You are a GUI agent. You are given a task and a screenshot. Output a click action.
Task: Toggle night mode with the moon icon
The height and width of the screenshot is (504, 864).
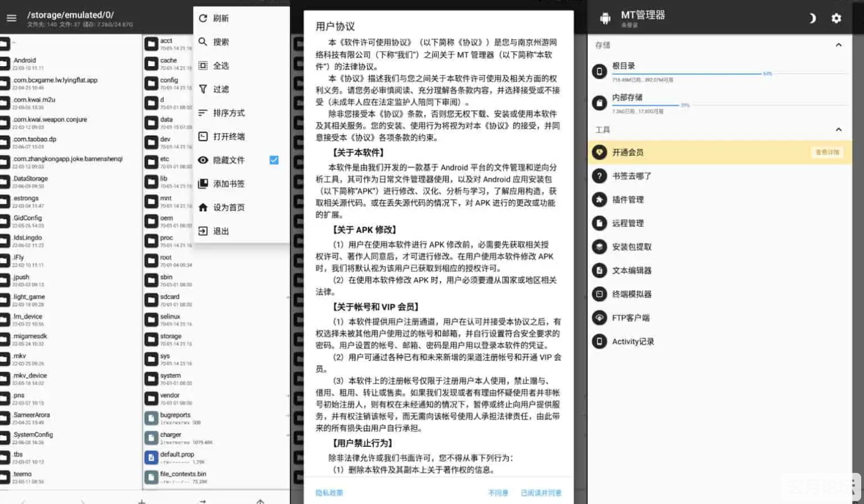pos(812,18)
